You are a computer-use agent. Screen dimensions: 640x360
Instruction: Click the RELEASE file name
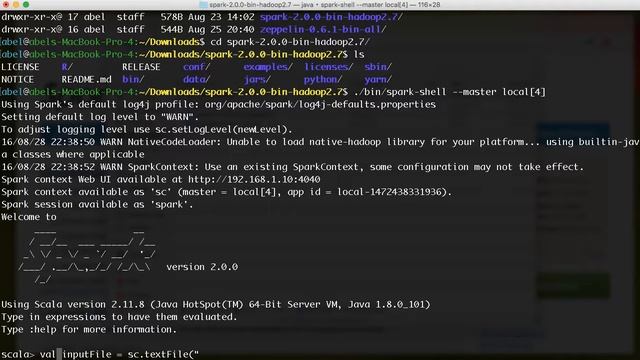click(141, 67)
